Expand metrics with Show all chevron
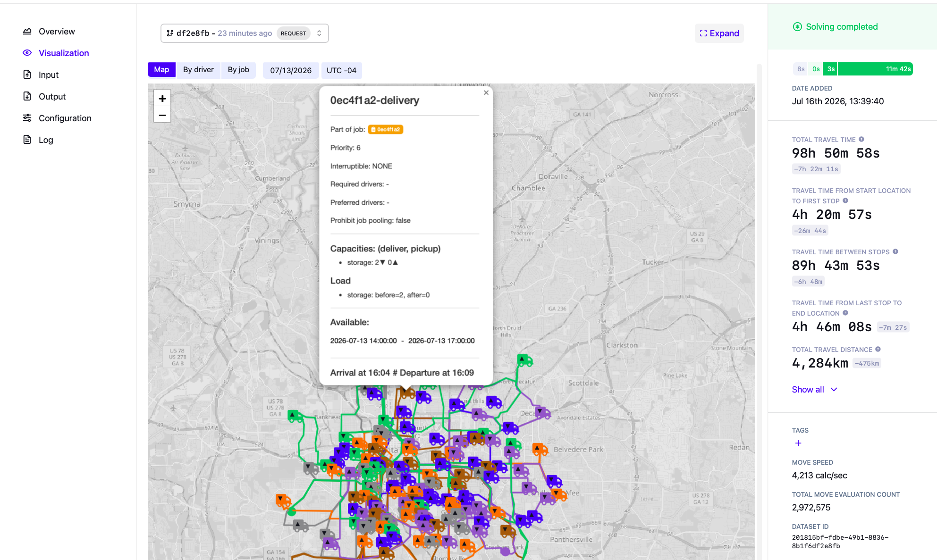The width and height of the screenshot is (937, 560). [834, 389]
